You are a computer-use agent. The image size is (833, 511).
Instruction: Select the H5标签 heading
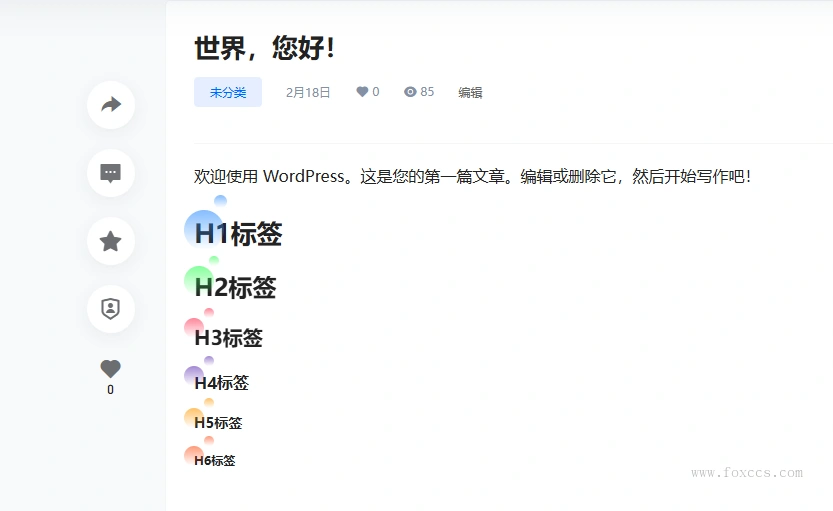tap(218, 423)
